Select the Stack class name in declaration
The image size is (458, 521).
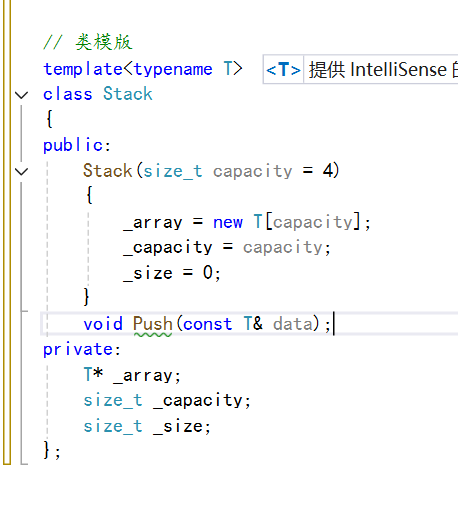point(128,94)
